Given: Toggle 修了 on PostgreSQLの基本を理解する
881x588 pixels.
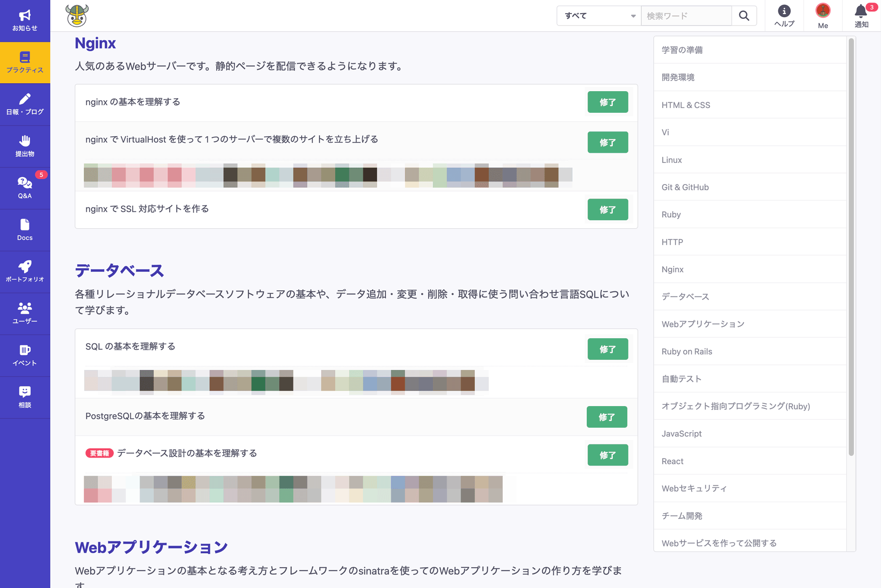Looking at the screenshot, I should click(x=607, y=417).
